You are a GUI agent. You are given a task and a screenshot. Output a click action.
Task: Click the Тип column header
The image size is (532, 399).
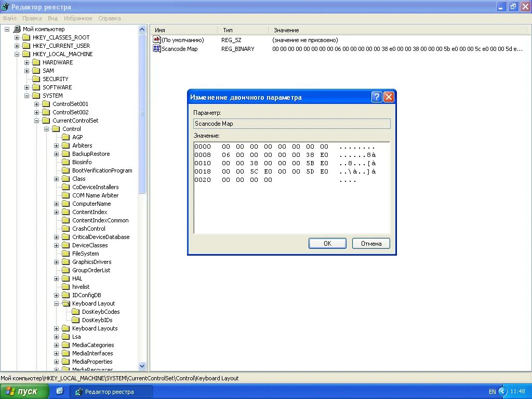pos(243,30)
